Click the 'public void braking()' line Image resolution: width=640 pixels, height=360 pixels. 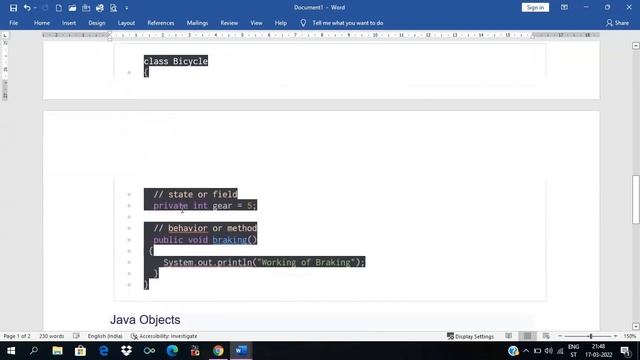click(x=205, y=240)
